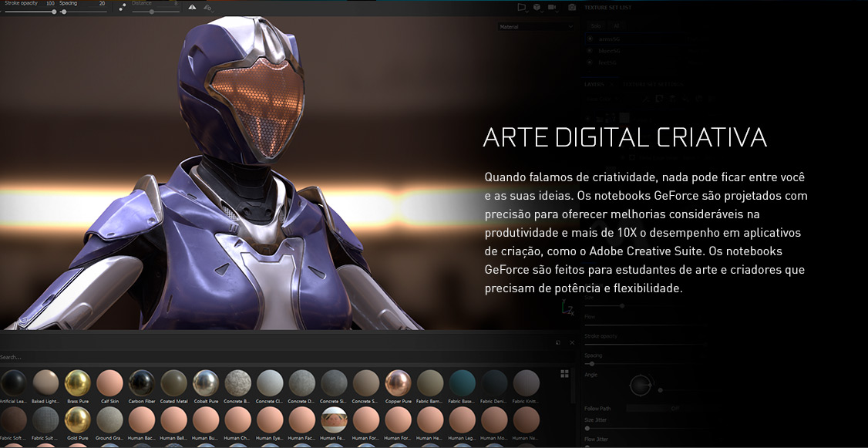Viewport: 868px width, 448px height.
Task: Switch shelf to grid view icon
Action: [x=564, y=373]
